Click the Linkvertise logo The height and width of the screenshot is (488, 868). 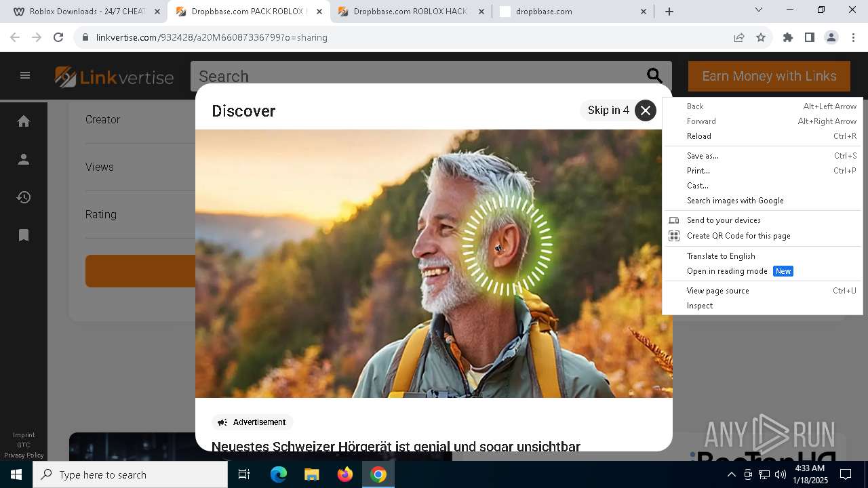[114, 77]
